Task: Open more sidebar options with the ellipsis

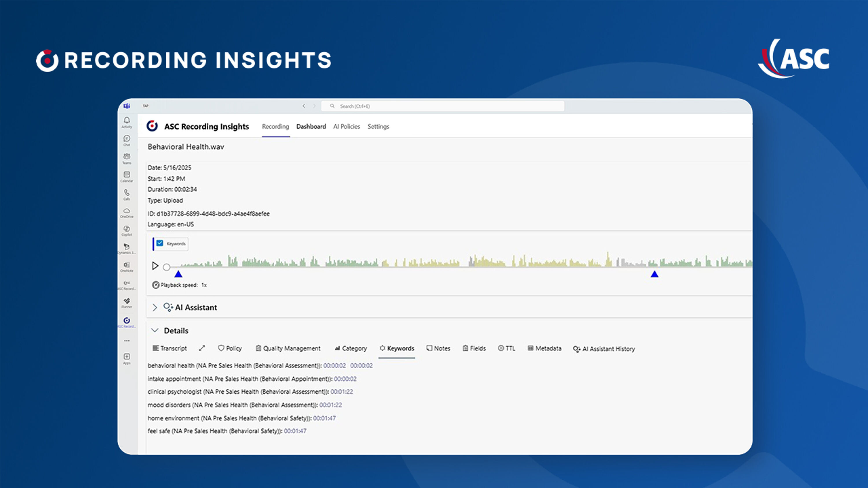Action: click(127, 341)
